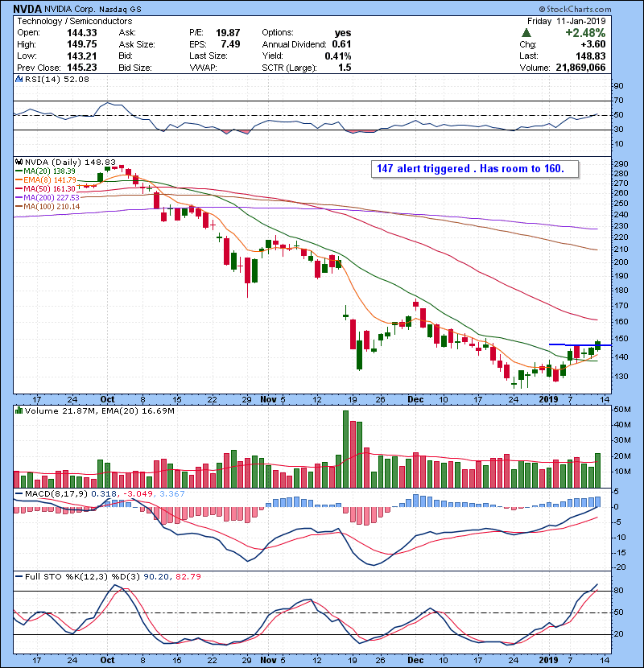Select the Open value 144.33

(x=82, y=33)
